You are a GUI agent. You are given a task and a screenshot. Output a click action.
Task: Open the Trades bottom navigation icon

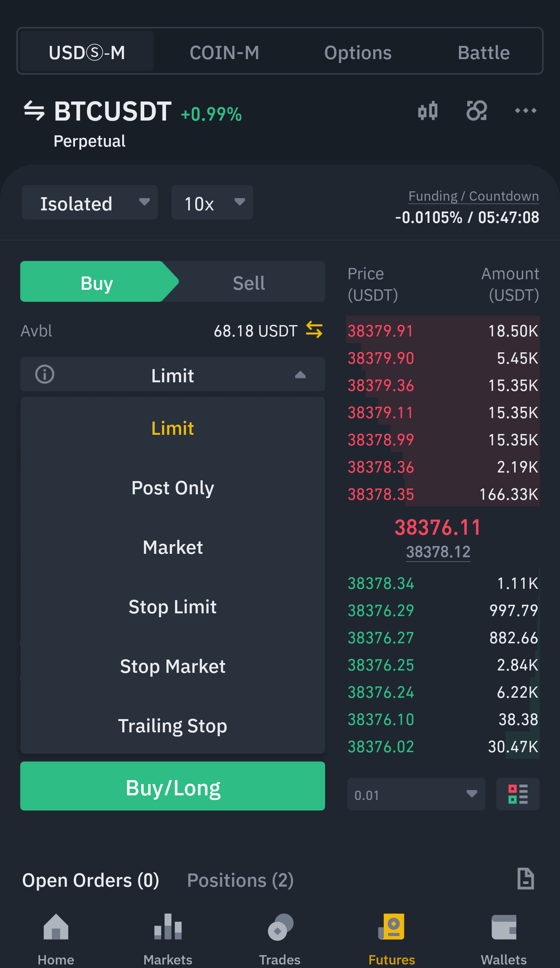[280, 927]
